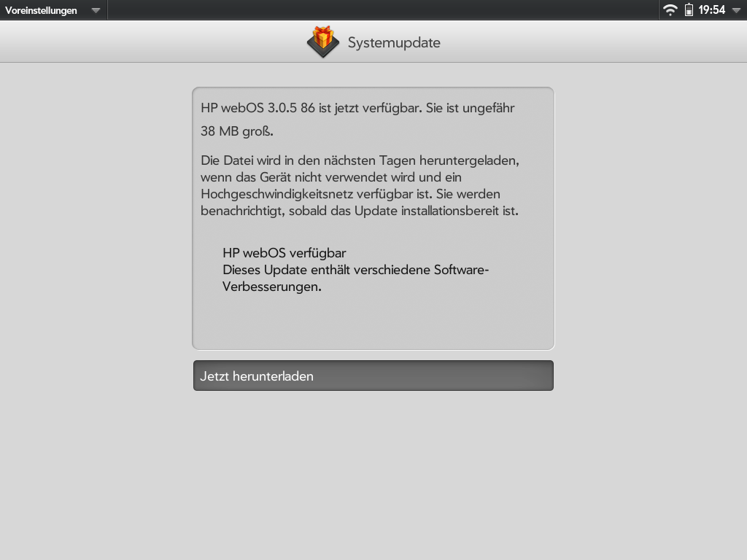The image size is (747, 560).
Task: Click the Systemupdate header title
Action: (394, 42)
